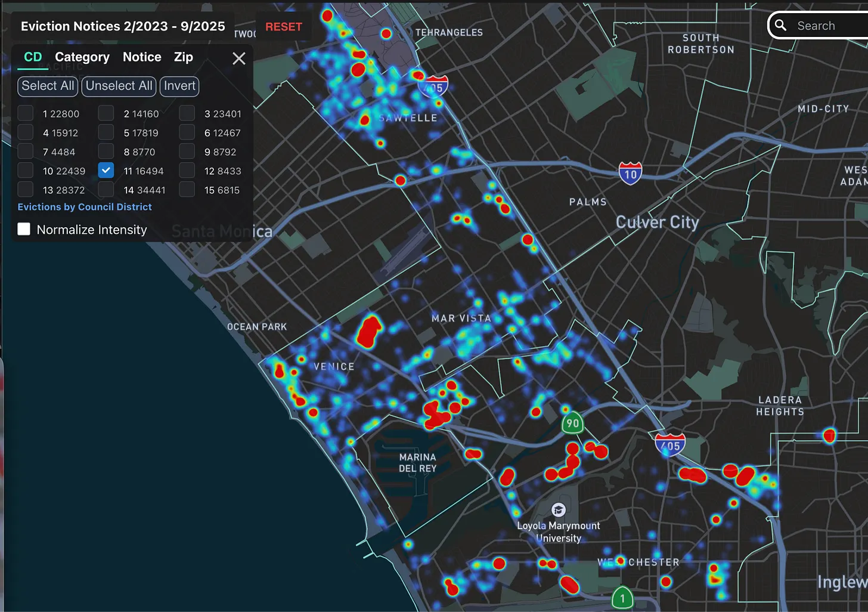868x612 pixels.
Task: Click the red RESET button
Action: (x=284, y=27)
